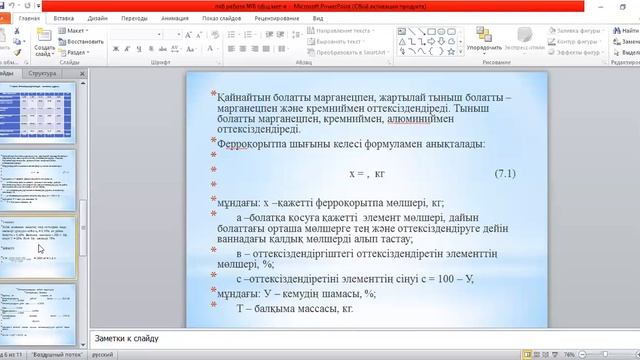Open the Рецензирование ribbon tab

coord(277,18)
